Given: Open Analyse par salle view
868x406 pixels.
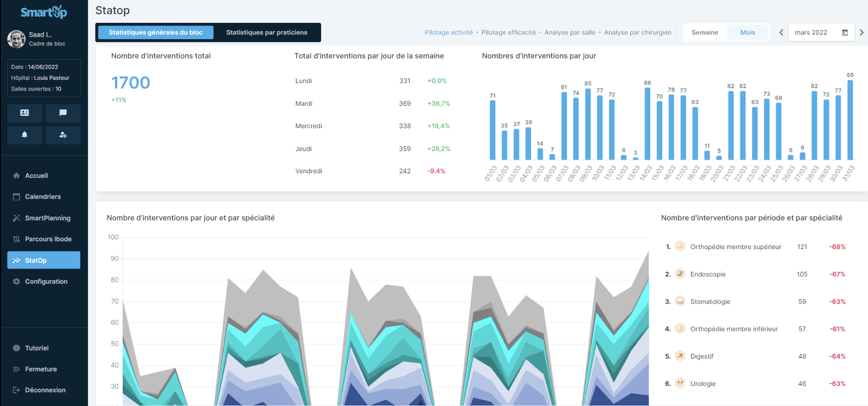Looking at the screenshot, I should [x=570, y=33].
